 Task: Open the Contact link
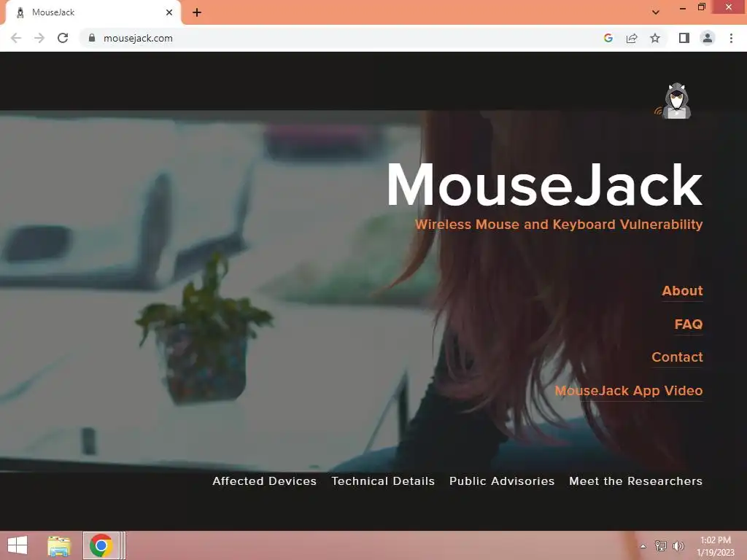(x=677, y=357)
